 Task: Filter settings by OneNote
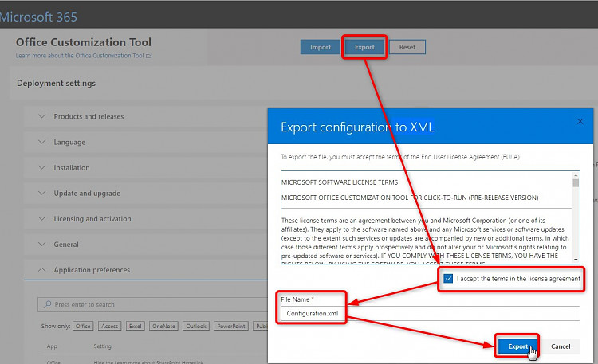[163, 327]
